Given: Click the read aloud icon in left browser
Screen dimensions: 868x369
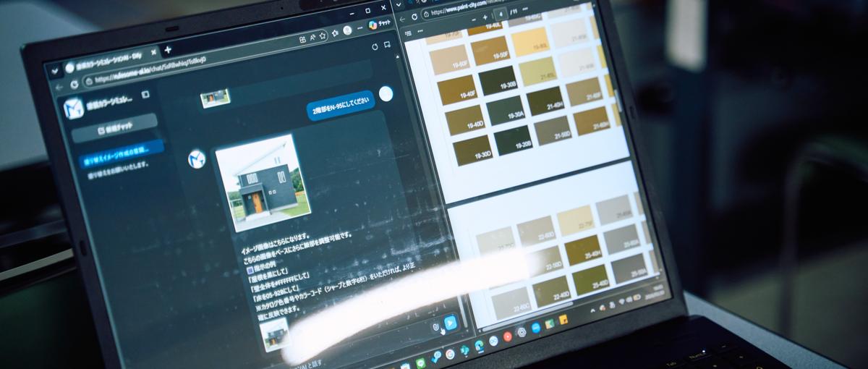Looking at the screenshot, I should point(313,37).
